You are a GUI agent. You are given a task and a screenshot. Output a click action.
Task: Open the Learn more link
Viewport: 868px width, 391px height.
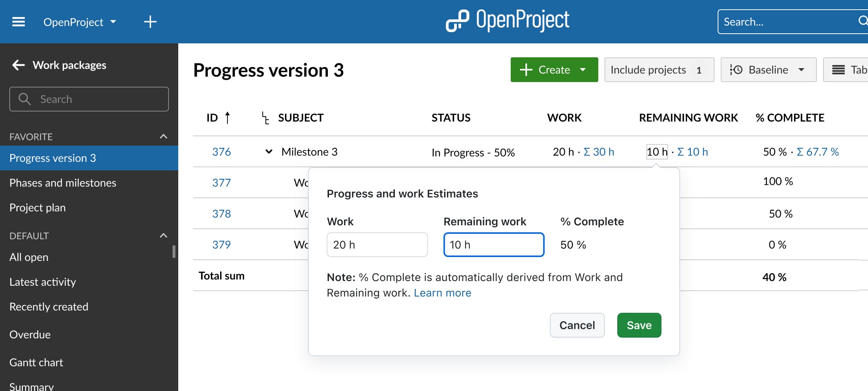point(442,293)
